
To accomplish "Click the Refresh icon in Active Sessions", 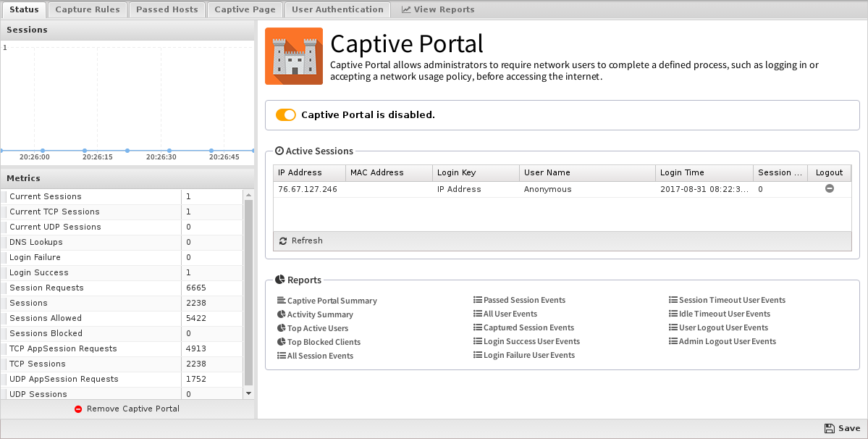I will 283,241.
